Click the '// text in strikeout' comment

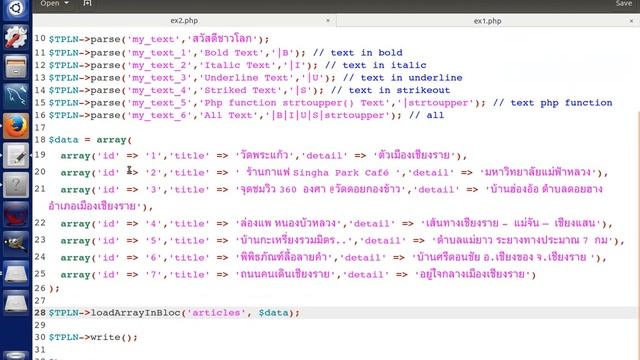[x=390, y=90]
